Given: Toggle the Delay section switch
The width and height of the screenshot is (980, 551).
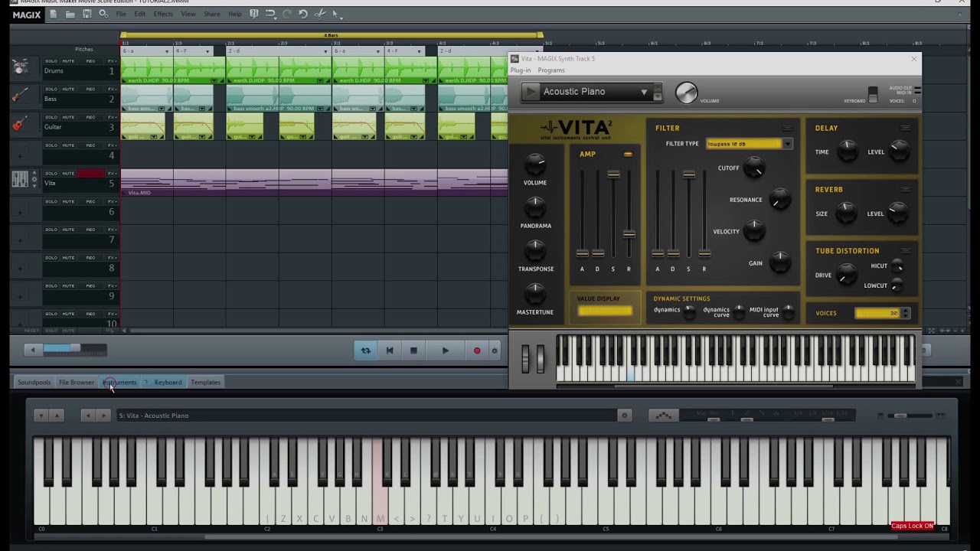Looking at the screenshot, I should 906,128.
